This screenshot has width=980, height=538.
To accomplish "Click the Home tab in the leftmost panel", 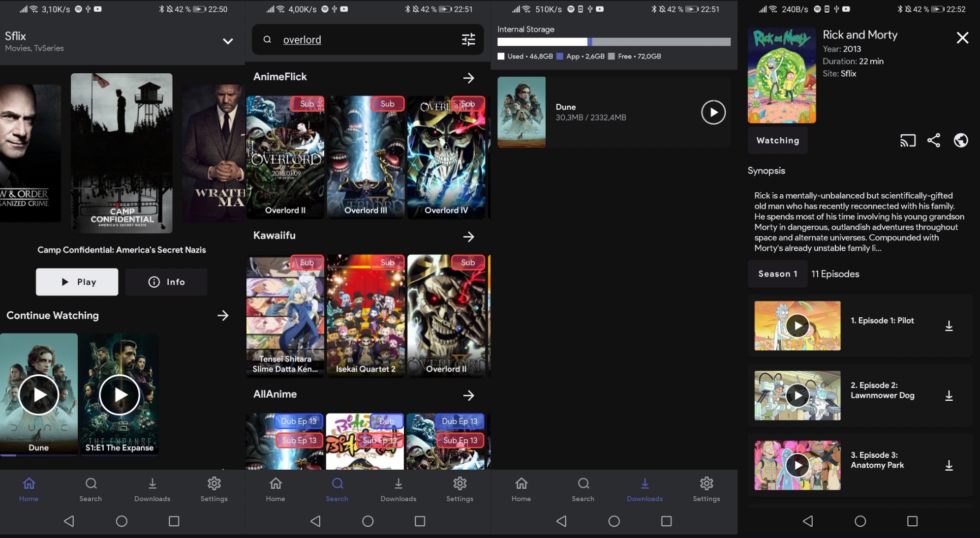I will [28, 489].
